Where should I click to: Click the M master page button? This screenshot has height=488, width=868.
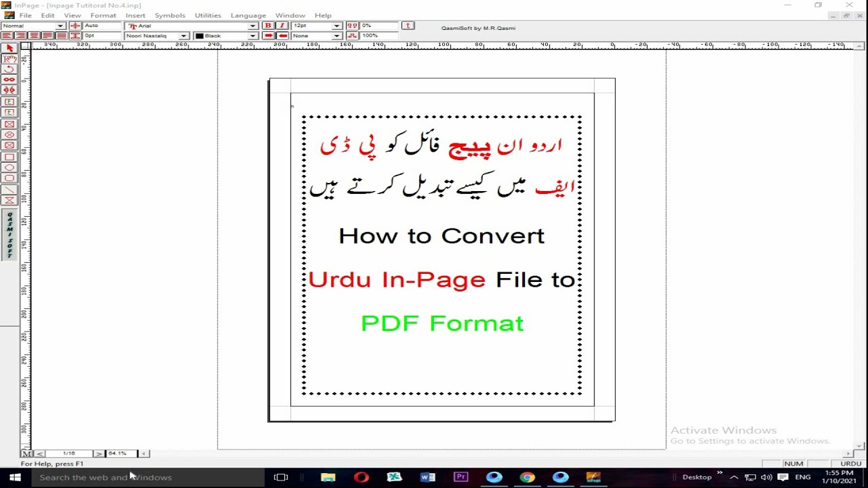click(x=26, y=453)
